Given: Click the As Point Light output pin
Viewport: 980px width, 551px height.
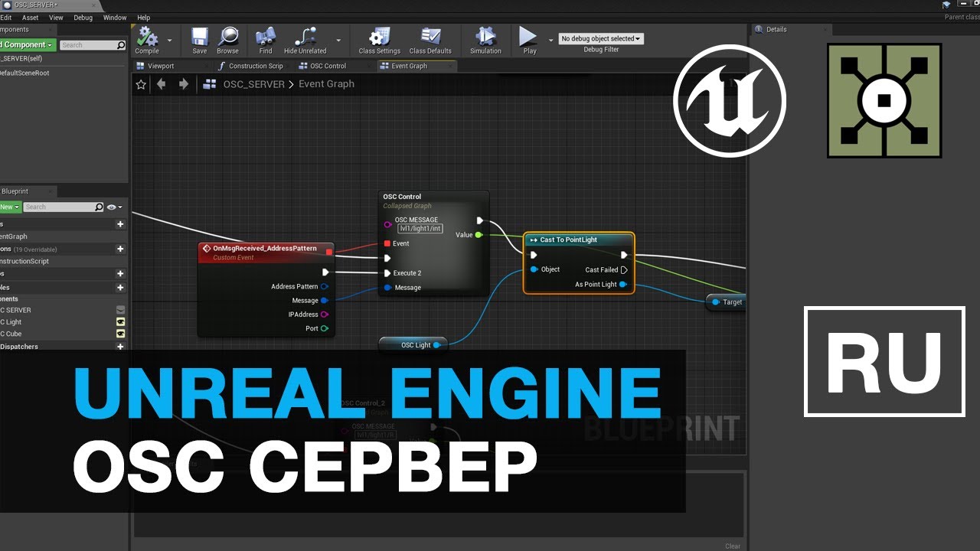Looking at the screenshot, I should [623, 284].
